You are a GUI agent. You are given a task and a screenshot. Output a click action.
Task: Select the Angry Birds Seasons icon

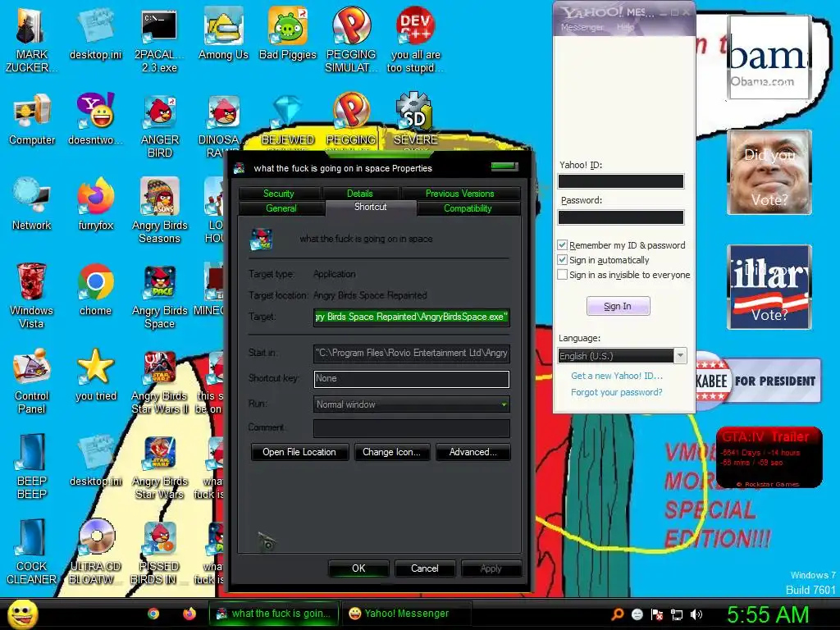(159, 211)
